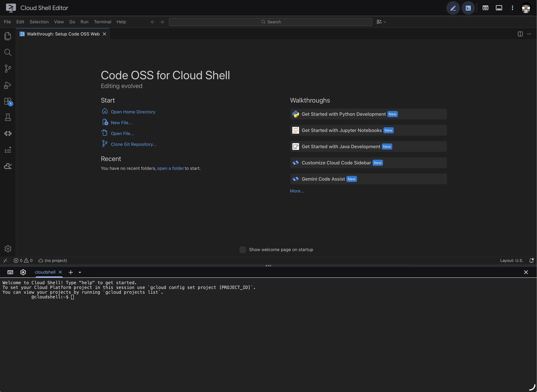Open the View menu
This screenshot has width=537, height=392.
coord(59,22)
